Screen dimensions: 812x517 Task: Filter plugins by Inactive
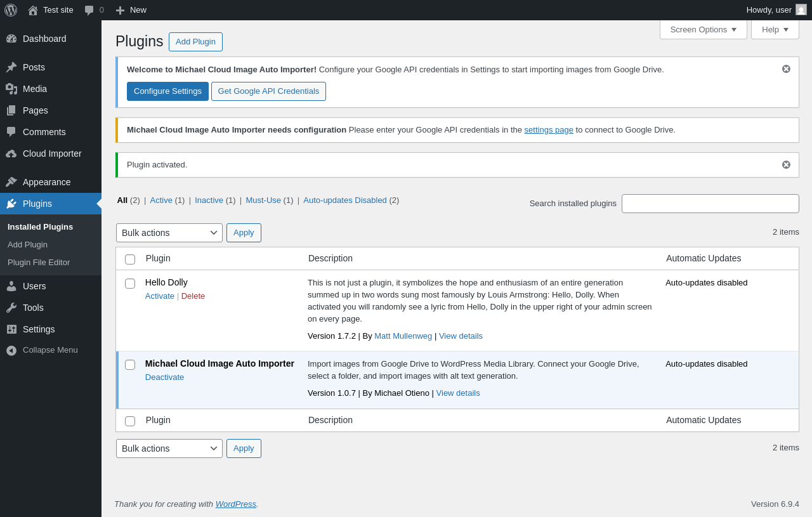point(209,200)
